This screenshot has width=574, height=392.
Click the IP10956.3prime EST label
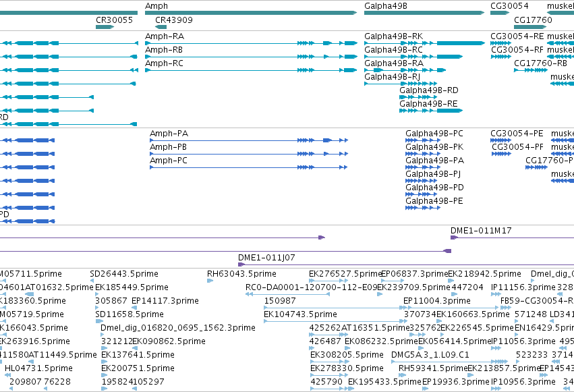coord(523,382)
